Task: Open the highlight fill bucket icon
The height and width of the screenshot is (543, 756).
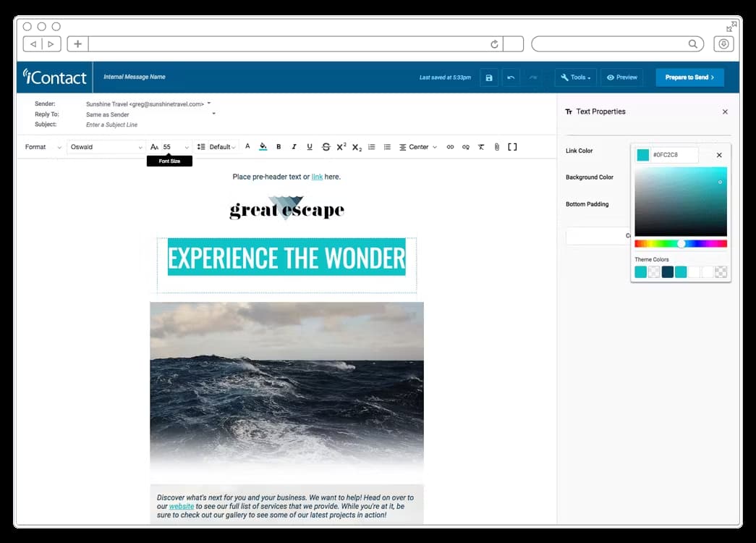Action: point(263,147)
